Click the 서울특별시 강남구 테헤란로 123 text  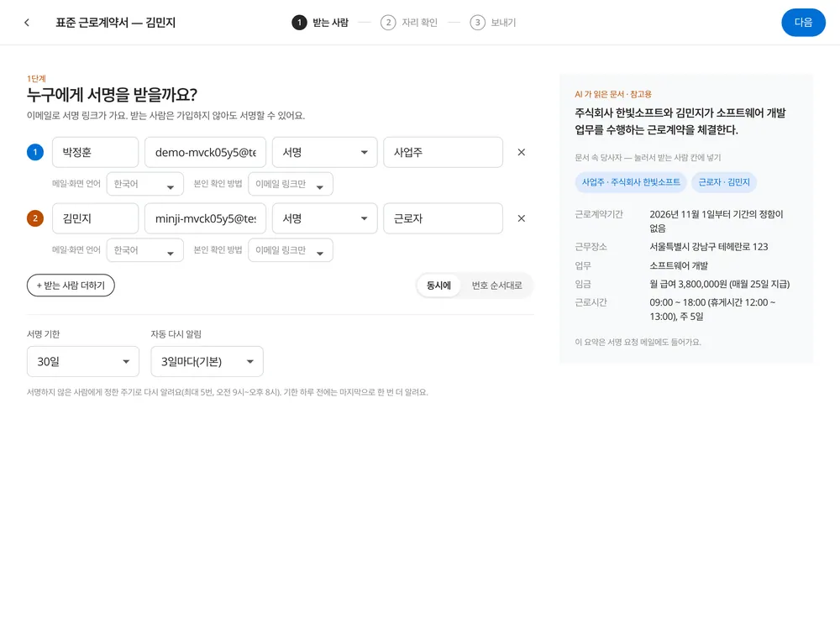point(709,247)
